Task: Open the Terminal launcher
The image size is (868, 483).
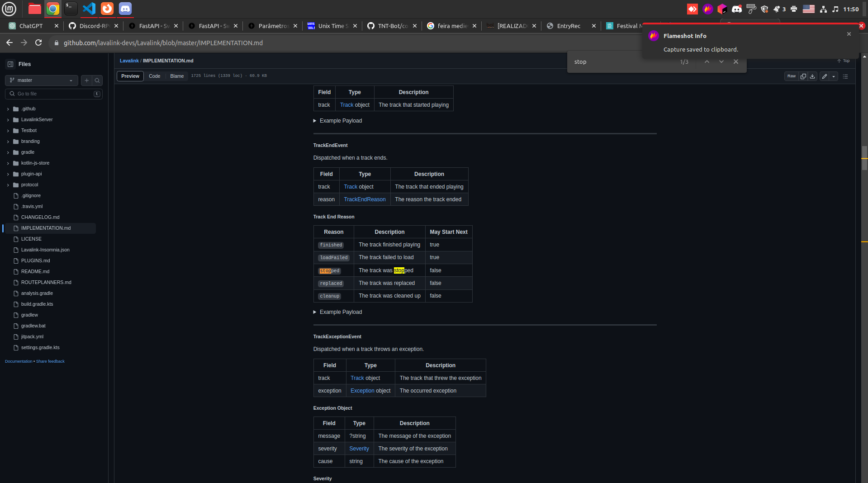Action: [x=71, y=9]
